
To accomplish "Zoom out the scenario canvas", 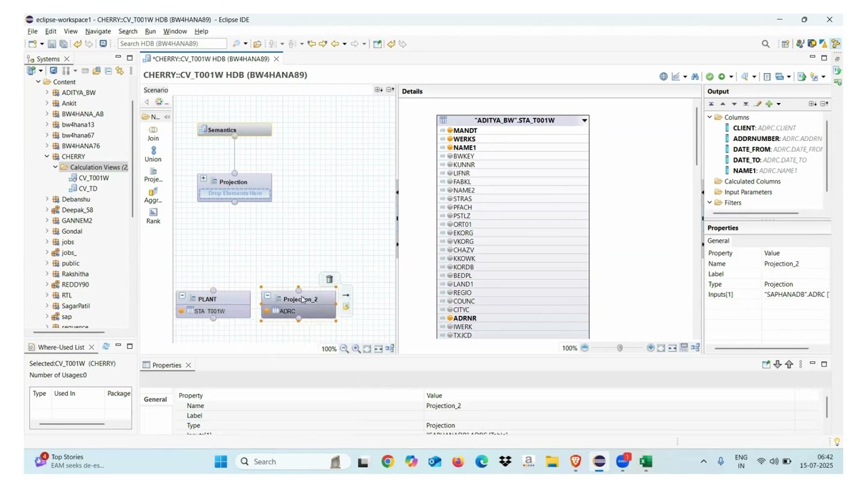I will [x=344, y=348].
